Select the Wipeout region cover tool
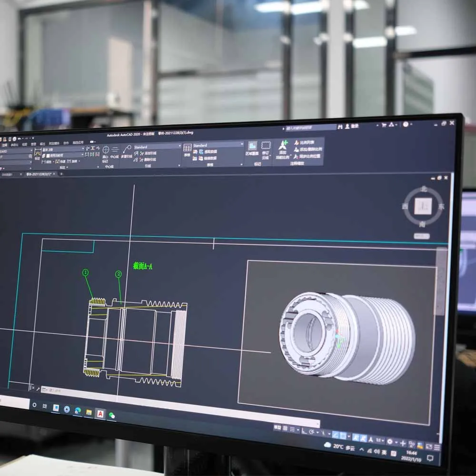Viewport: 476px width, 476px height. (x=252, y=148)
